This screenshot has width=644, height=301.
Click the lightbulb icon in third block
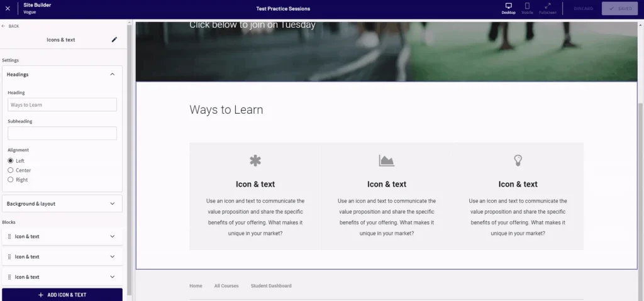tap(518, 161)
